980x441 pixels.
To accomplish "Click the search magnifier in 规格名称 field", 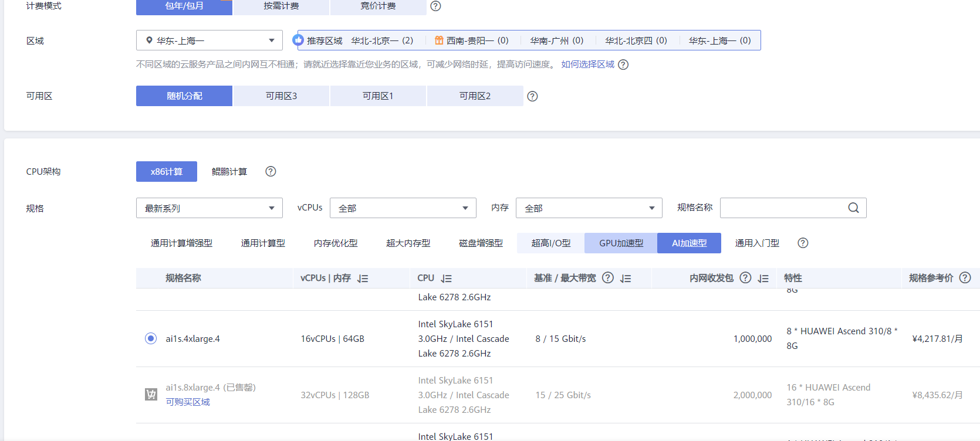I will (x=853, y=208).
